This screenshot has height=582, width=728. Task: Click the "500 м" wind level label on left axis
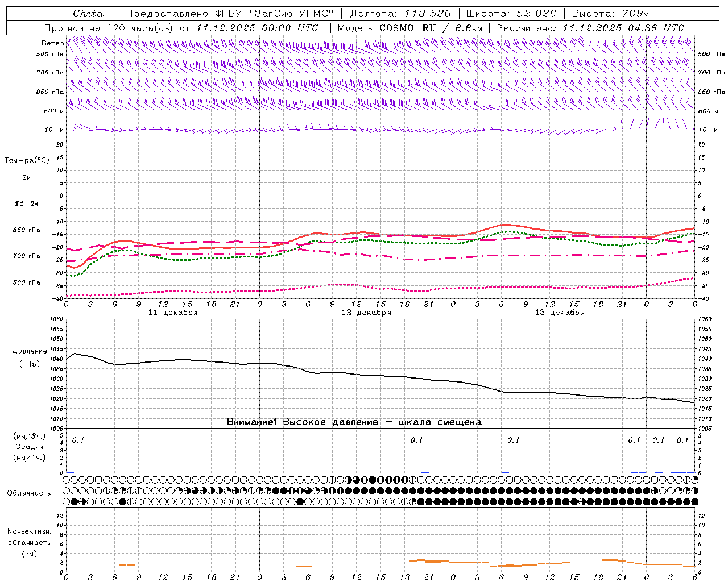coord(54,111)
